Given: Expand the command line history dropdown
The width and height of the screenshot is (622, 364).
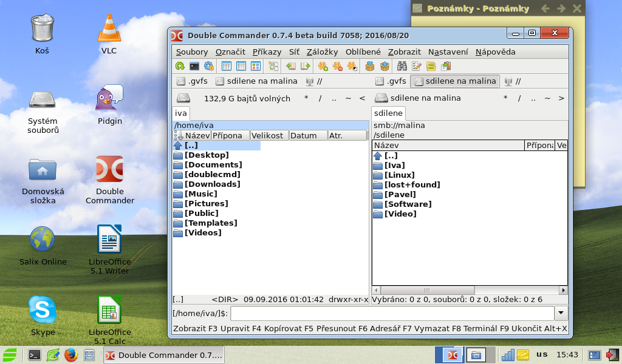Looking at the screenshot, I should tap(561, 313).
